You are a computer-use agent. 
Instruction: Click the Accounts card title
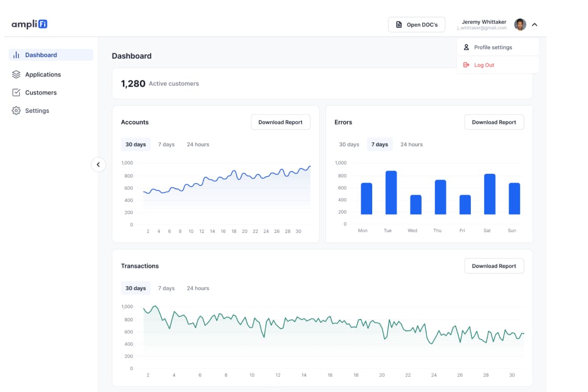tap(134, 122)
